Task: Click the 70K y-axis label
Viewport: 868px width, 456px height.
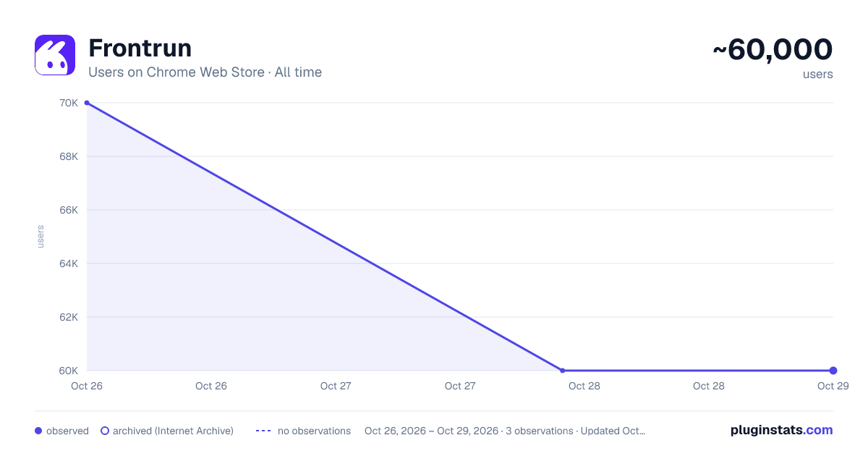Action: pos(69,103)
